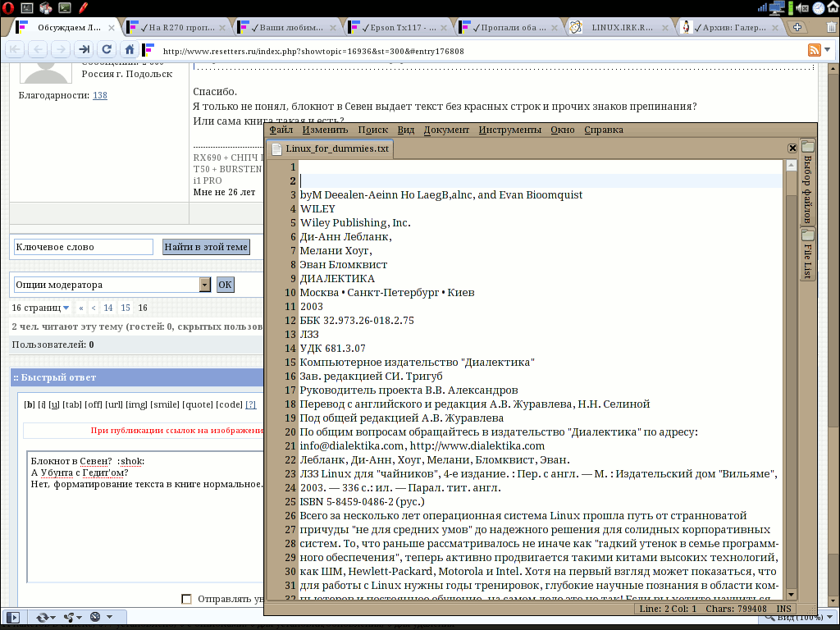Open the network monitors tray icon
The height and width of the screenshot is (630, 840).
coord(776,7)
